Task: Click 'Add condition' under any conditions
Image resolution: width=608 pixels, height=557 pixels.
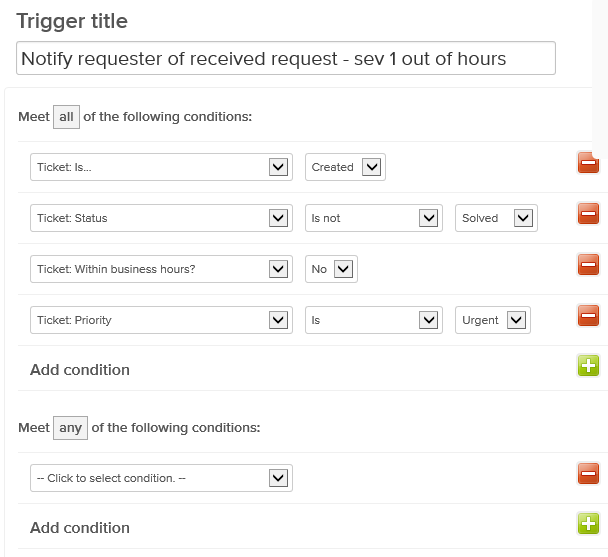Action: pos(80,528)
